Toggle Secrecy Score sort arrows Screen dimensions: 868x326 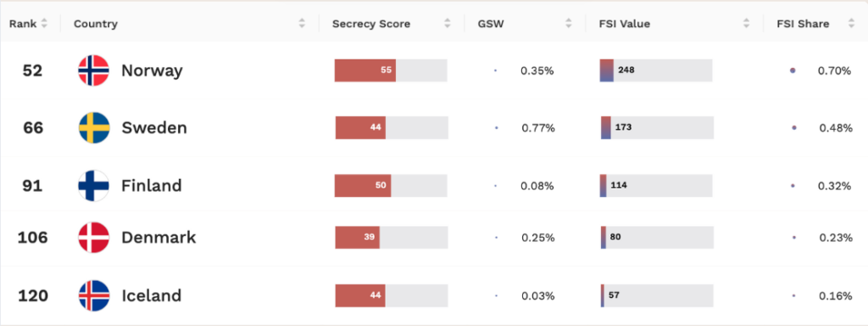[448, 24]
